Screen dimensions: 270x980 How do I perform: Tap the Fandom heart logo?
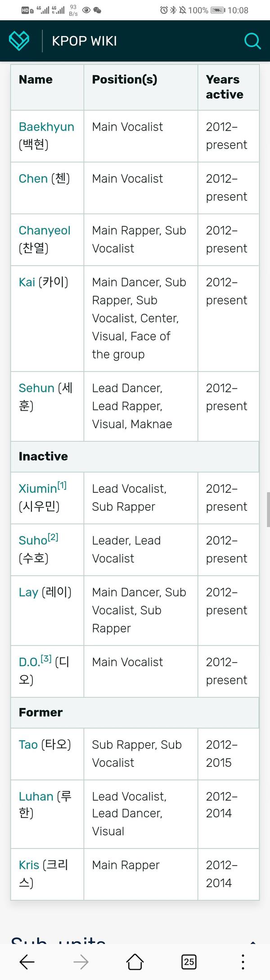[x=19, y=41]
